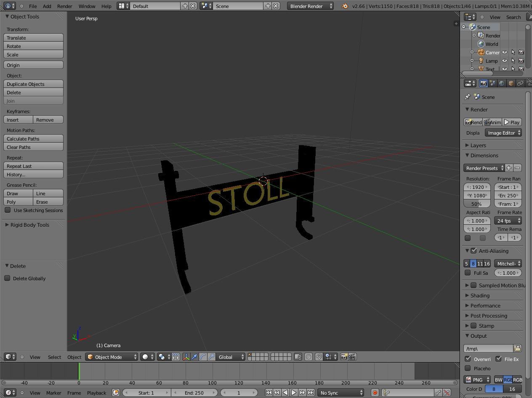Expand the Performance panel
532x398 pixels.
(x=485, y=305)
